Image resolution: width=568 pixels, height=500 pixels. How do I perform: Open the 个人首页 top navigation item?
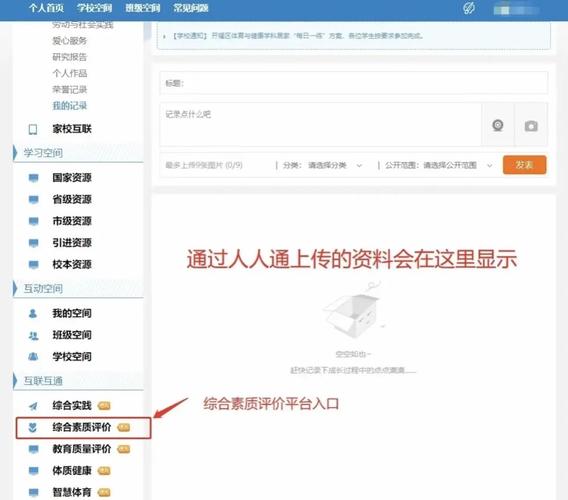(46, 8)
